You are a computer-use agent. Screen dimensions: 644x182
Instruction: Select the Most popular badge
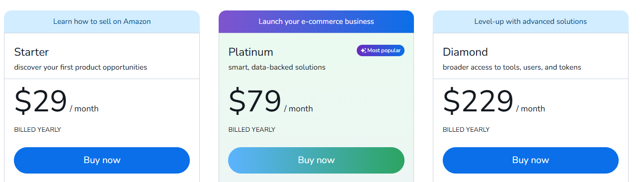[x=381, y=50]
